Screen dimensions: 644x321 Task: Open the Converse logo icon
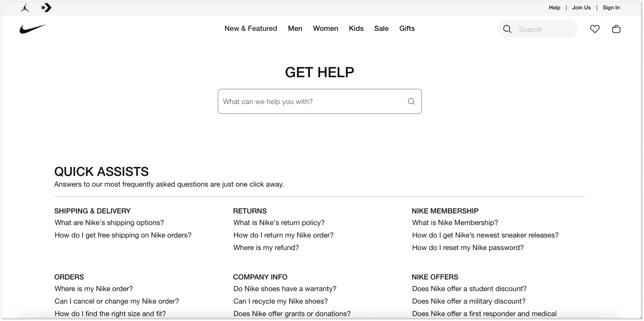[x=46, y=8]
